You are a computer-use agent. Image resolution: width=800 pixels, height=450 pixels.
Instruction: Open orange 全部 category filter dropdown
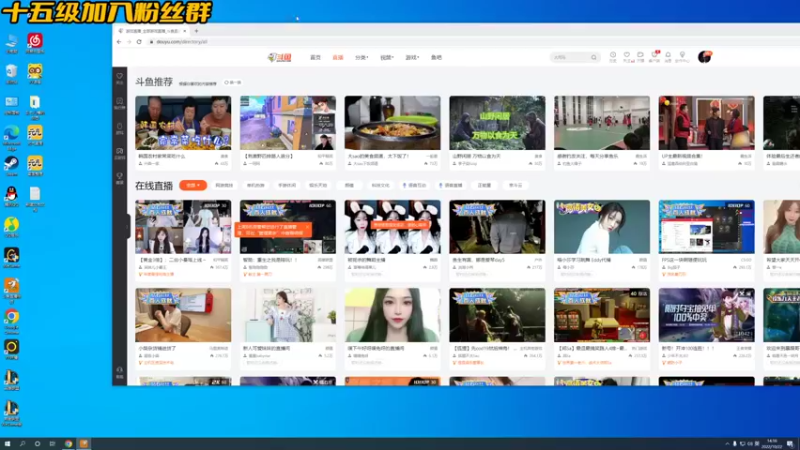pos(193,185)
